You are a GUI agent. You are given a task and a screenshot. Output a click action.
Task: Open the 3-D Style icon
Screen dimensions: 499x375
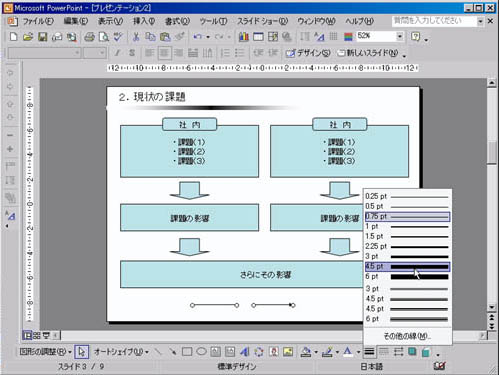426,351
